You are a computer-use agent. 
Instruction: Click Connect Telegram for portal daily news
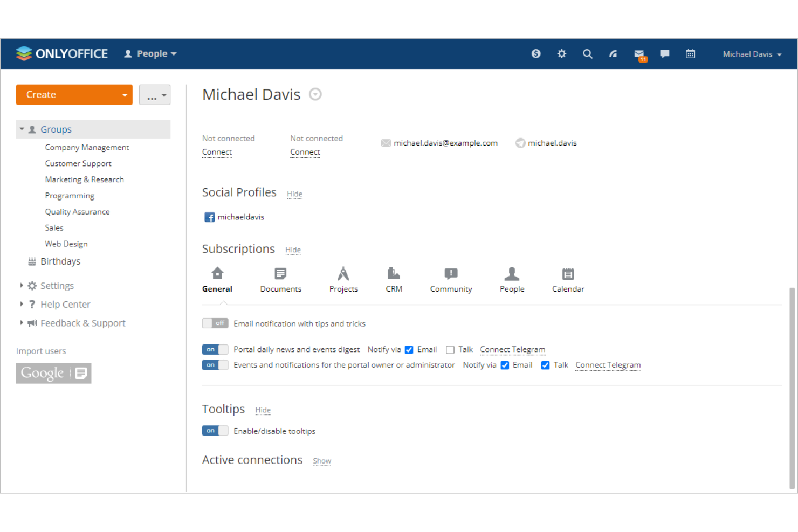coord(512,349)
